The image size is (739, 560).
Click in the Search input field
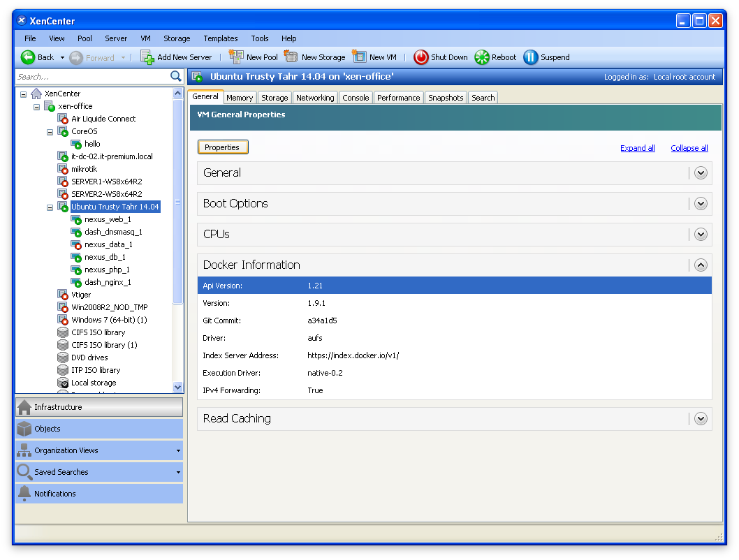pyautogui.click(x=93, y=77)
